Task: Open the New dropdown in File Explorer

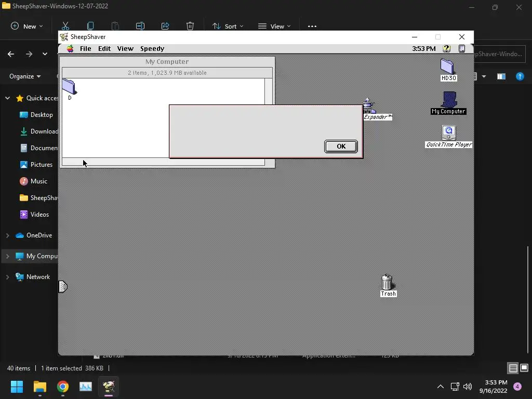Action: [27, 26]
